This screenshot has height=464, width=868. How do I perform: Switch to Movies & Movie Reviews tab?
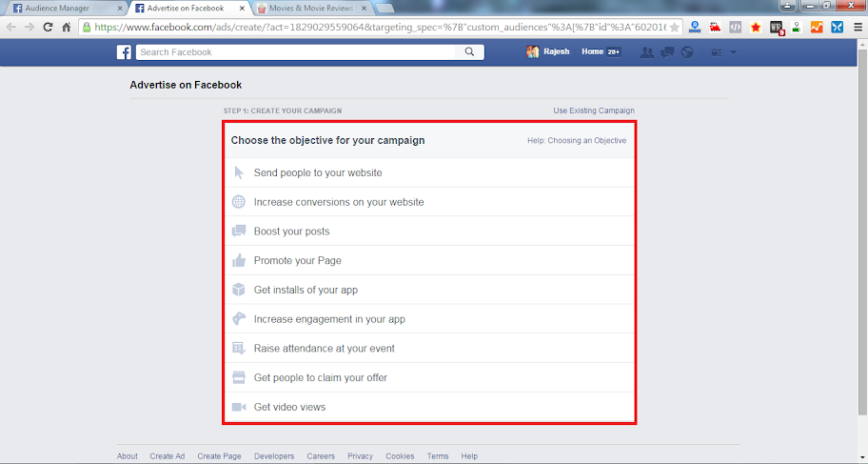pos(310,9)
